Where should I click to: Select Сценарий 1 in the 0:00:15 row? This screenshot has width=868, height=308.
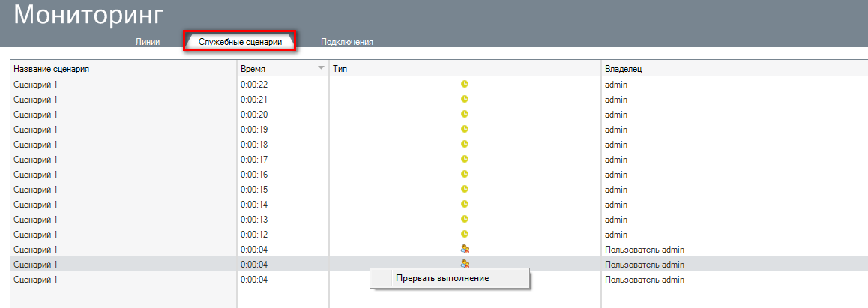pyautogui.click(x=35, y=190)
